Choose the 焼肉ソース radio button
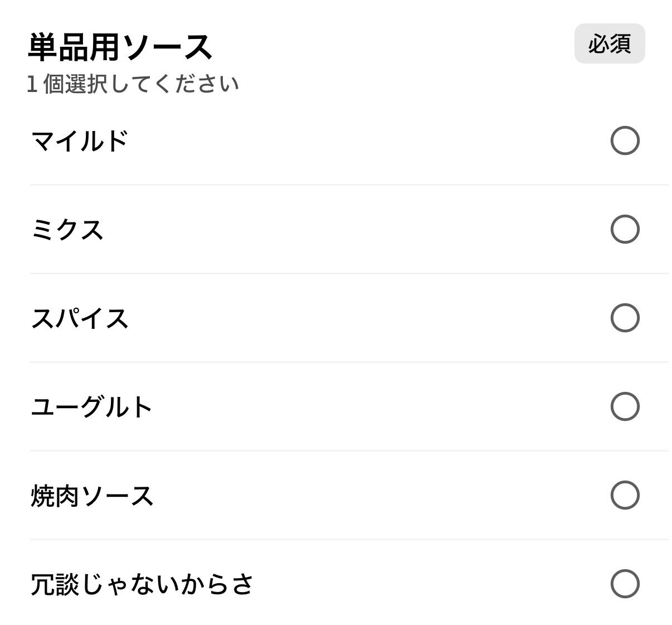This screenshot has width=672, height=625. pyautogui.click(x=625, y=495)
